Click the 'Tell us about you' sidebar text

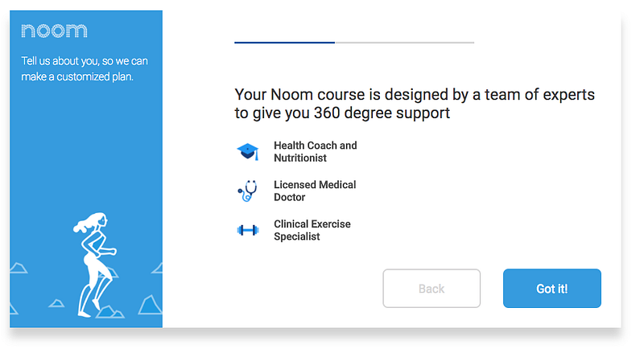(x=85, y=68)
